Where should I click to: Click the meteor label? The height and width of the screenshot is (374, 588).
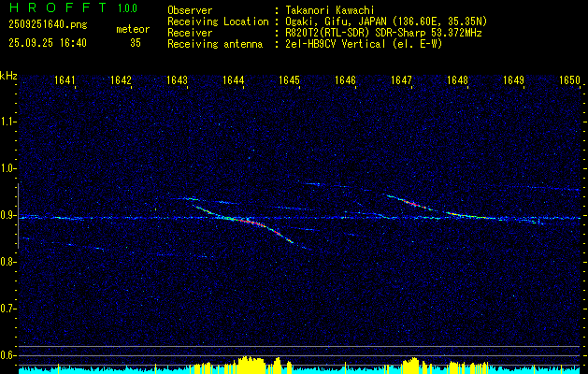[x=133, y=29]
